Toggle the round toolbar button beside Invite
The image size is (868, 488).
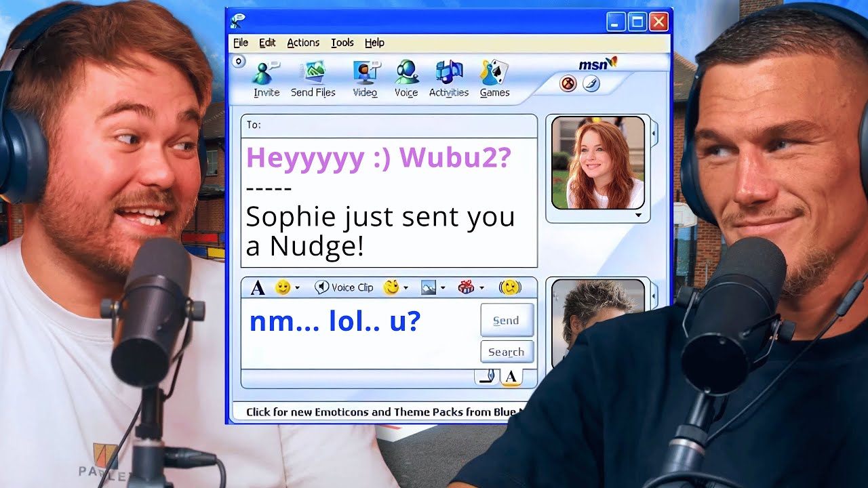(x=238, y=62)
